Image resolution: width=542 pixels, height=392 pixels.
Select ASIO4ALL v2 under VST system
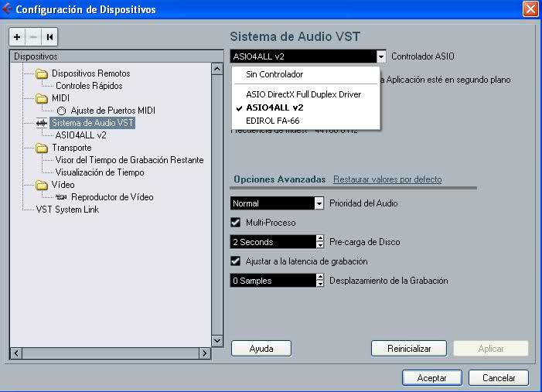[81, 135]
